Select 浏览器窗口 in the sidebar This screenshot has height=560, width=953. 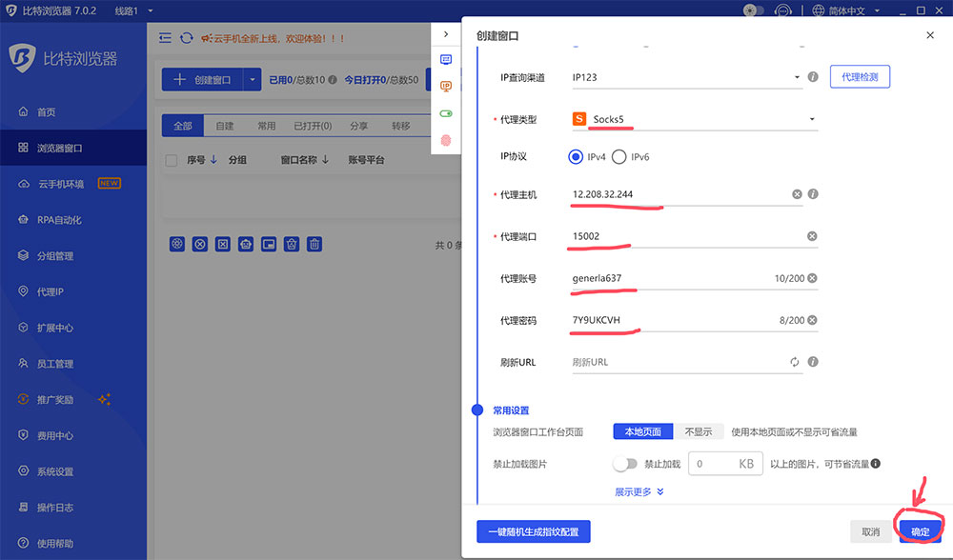click(x=73, y=148)
